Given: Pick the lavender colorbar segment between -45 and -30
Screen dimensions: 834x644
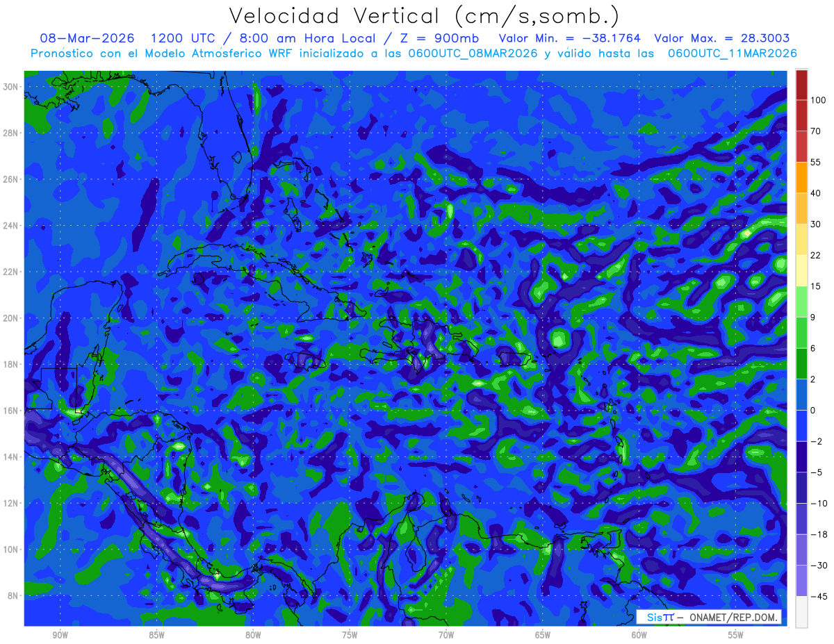Looking at the screenshot, I should pyautogui.click(x=801, y=580).
